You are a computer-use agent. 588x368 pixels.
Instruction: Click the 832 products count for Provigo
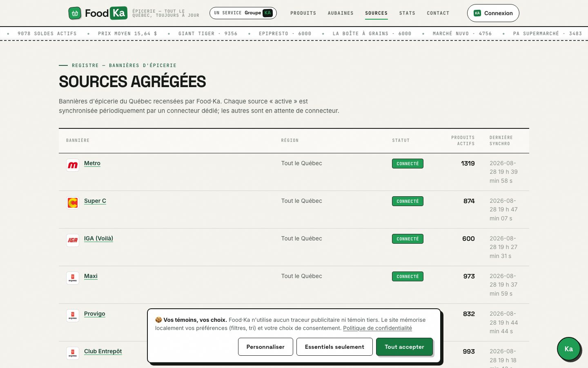[469, 314]
